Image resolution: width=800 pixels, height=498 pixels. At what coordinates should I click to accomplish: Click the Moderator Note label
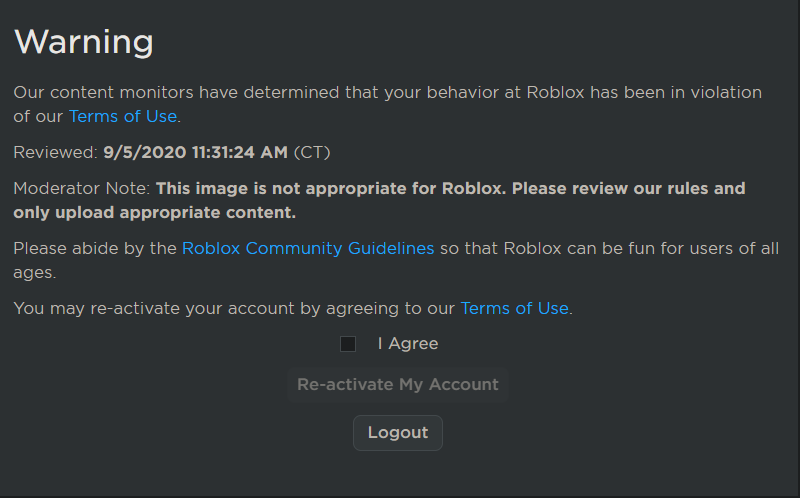[x=82, y=188]
